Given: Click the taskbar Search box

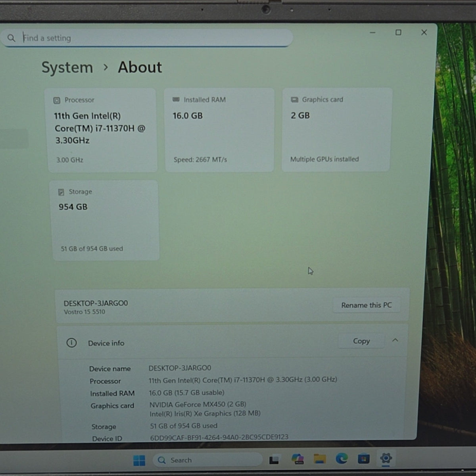Looking at the screenshot, I should (207, 460).
